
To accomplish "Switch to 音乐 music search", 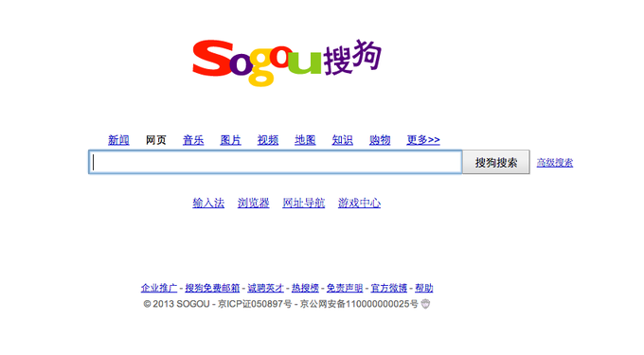I will (193, 140).
